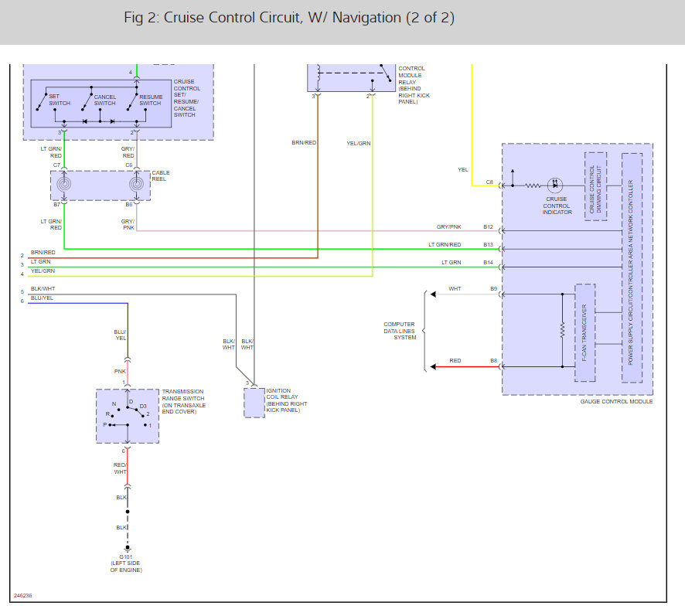This screenshot has height=616, width=685.
Task: Click the LT GRN label on line 3
Action: click(x=41, y=262)
